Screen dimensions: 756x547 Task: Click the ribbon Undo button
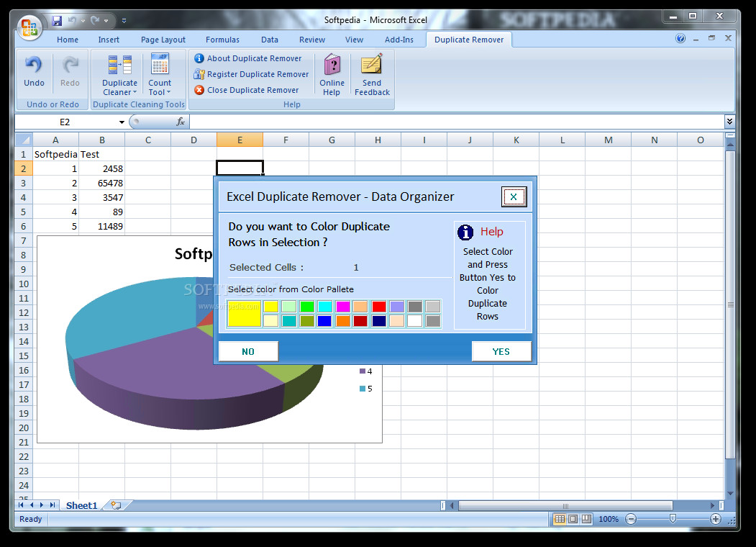point(35,71)
